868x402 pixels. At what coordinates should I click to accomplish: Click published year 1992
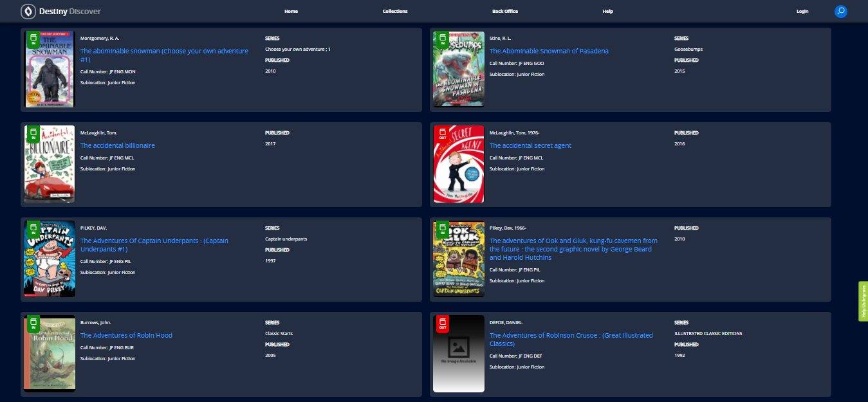pyautogui.click(x=679, y=355)
